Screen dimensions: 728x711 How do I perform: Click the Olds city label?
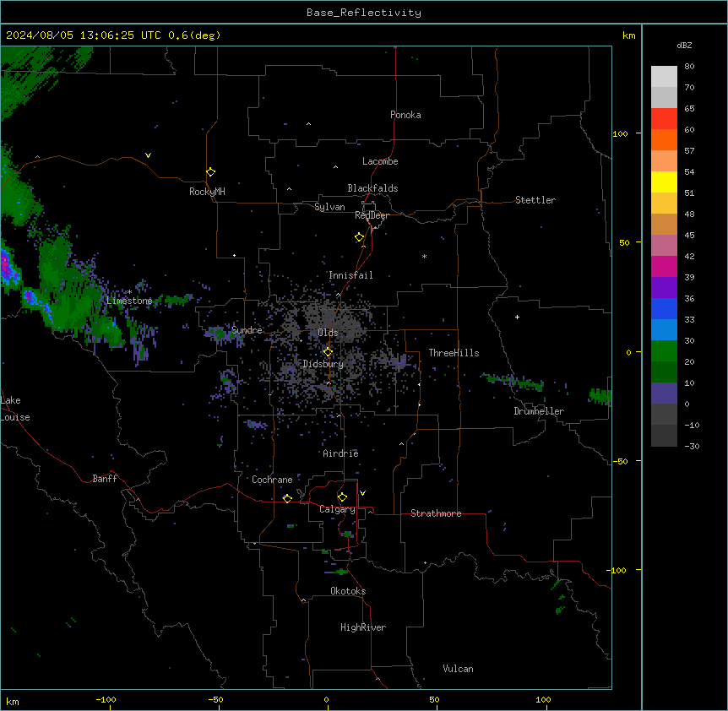point(328,333)
